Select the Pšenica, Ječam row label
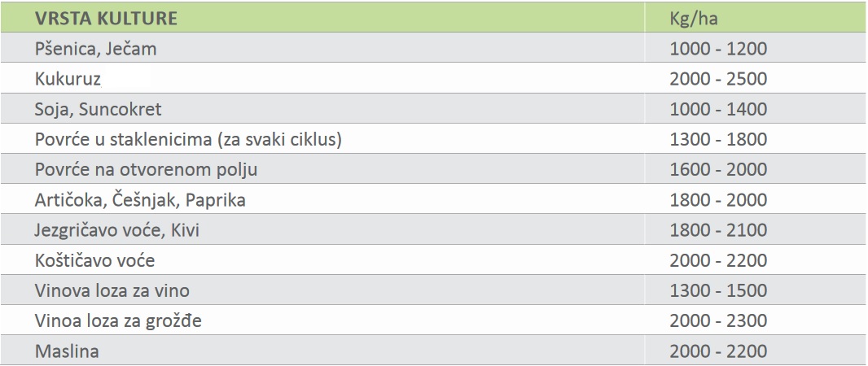 (96, 49)
